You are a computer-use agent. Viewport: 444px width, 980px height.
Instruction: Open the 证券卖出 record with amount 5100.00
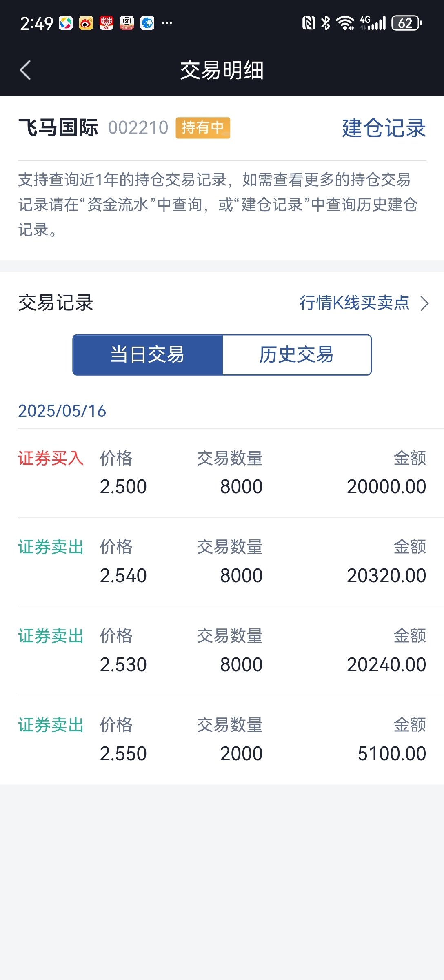click(x=222, y=740)
